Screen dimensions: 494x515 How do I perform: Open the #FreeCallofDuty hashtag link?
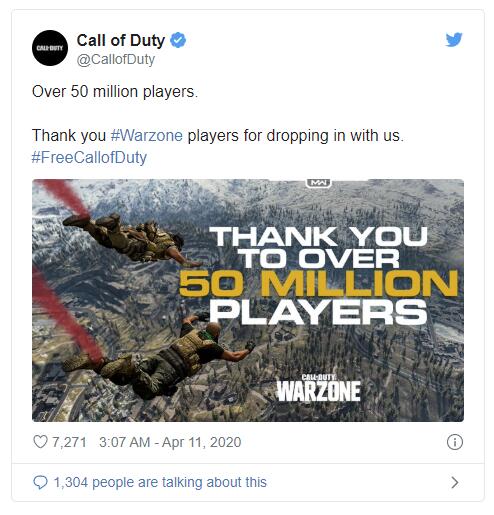coord(89,157)
